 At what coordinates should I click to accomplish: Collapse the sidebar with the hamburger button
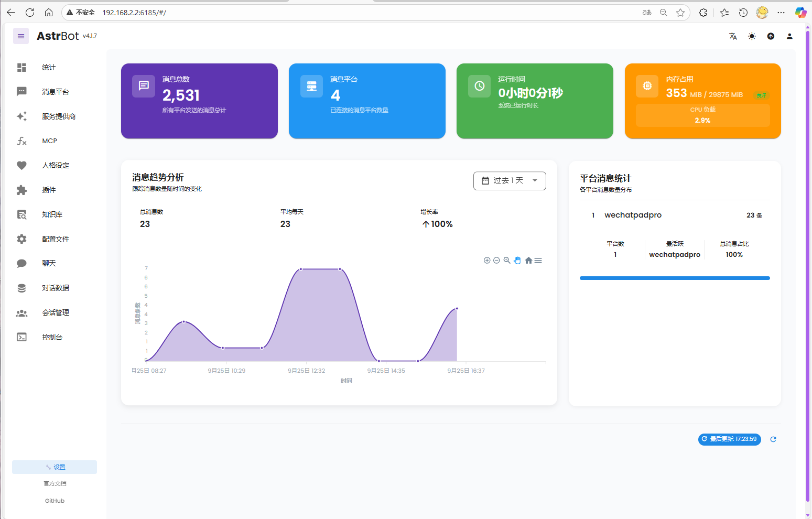tap(21, 36)
